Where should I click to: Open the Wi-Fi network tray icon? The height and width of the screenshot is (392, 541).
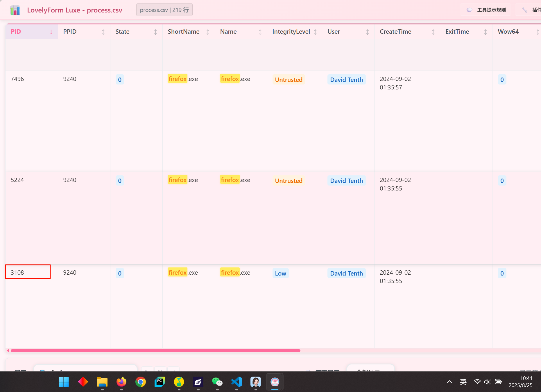[x=477, y=382]
